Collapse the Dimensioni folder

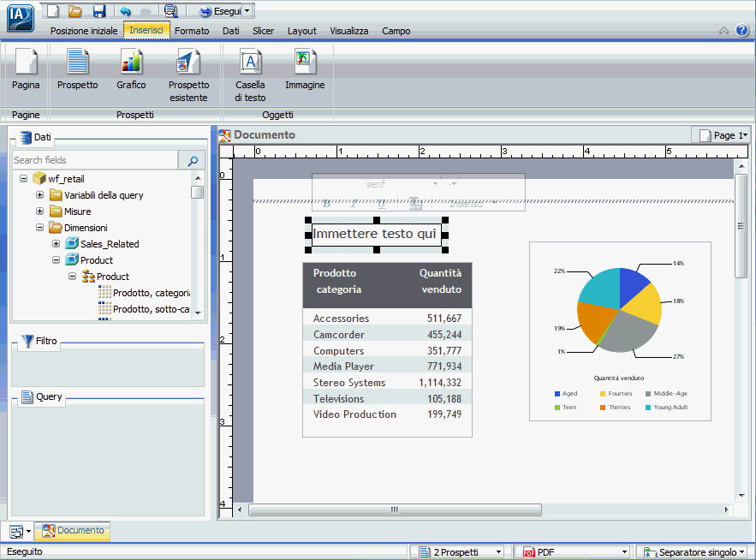point(39,228)
